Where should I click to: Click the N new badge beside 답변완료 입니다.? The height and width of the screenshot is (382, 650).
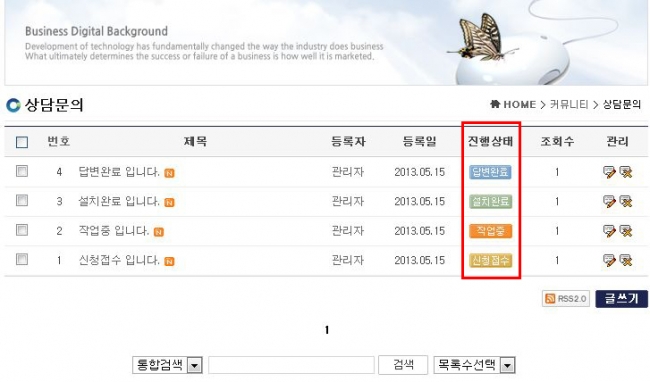pyautogui.click(x=169, y=173)
